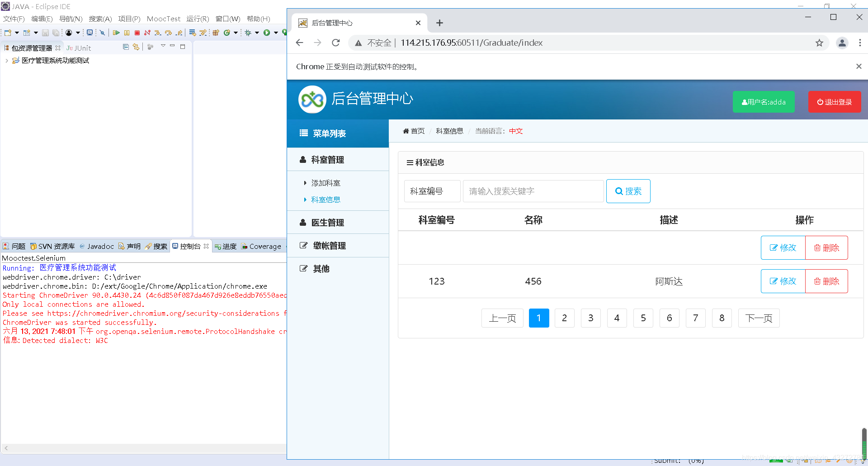Image resolution: width=868 pixels, height=466 pixels.
Task: Open the Run configurations dropdown arrow
Action: (x=276, y=33)
